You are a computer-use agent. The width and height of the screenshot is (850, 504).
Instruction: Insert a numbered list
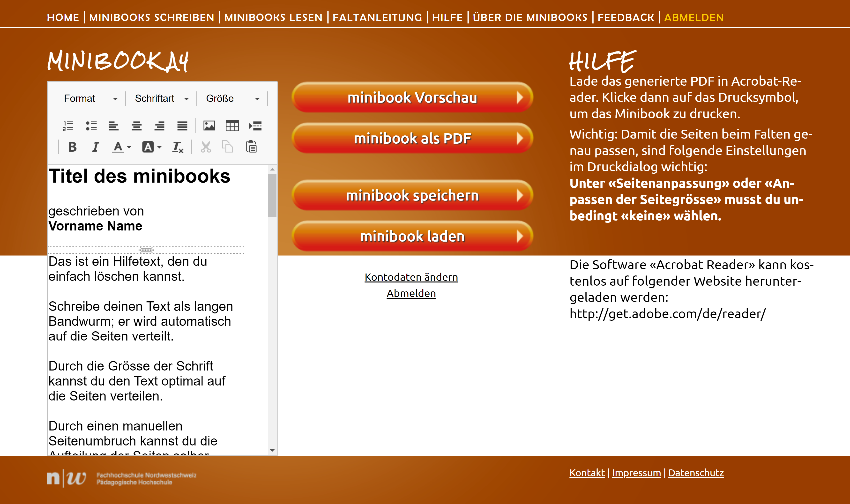click(68, 126)
